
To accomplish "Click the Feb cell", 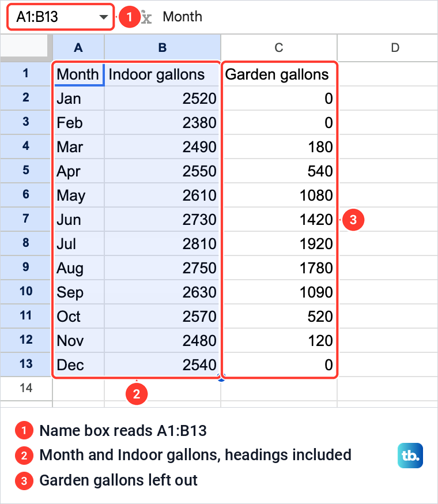I will pyautogui.click(x=79, y=122).
